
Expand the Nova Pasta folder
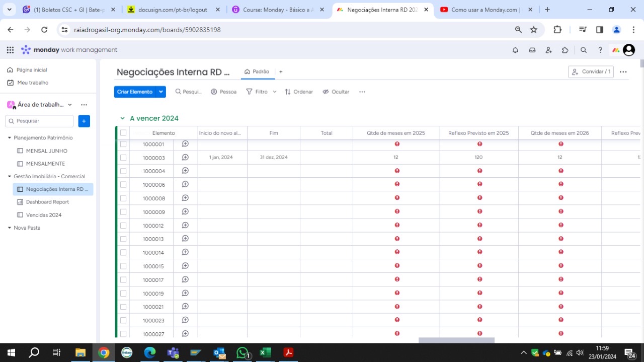(10, 228)
